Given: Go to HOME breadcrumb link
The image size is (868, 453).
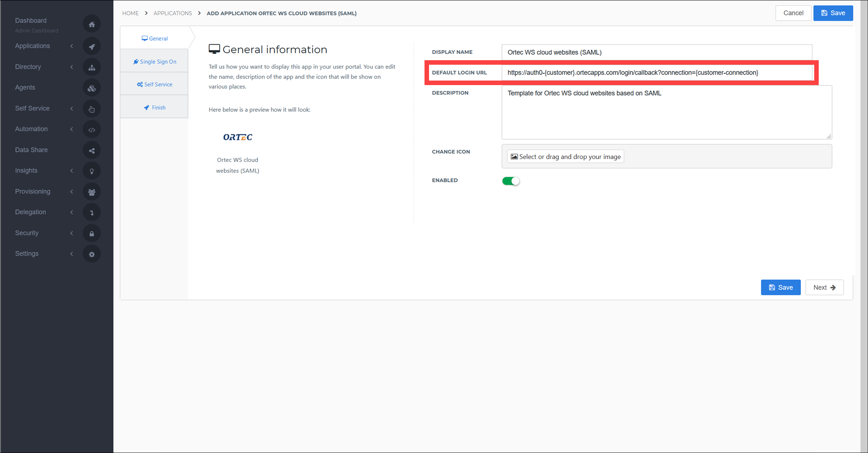Looking at the screenshot, I should (130, 13).
